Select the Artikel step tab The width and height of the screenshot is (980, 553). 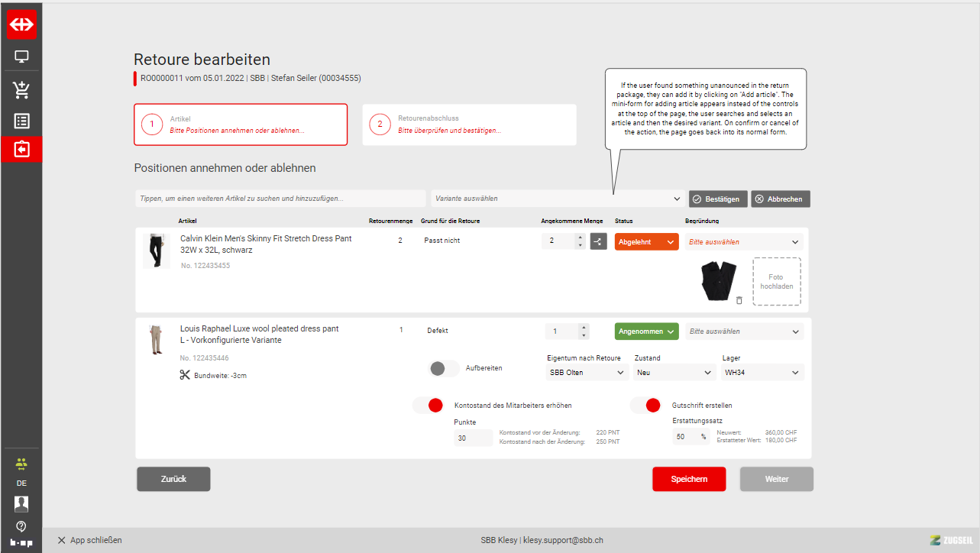241,125
